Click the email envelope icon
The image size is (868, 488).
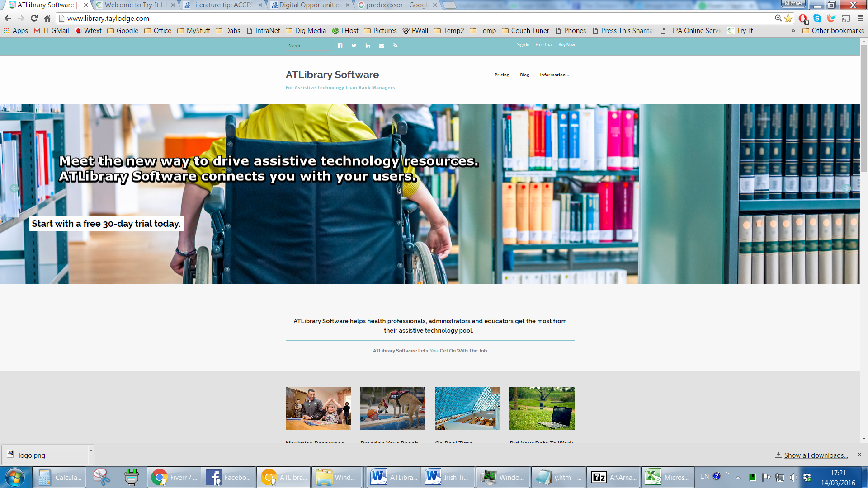point(382,46)
